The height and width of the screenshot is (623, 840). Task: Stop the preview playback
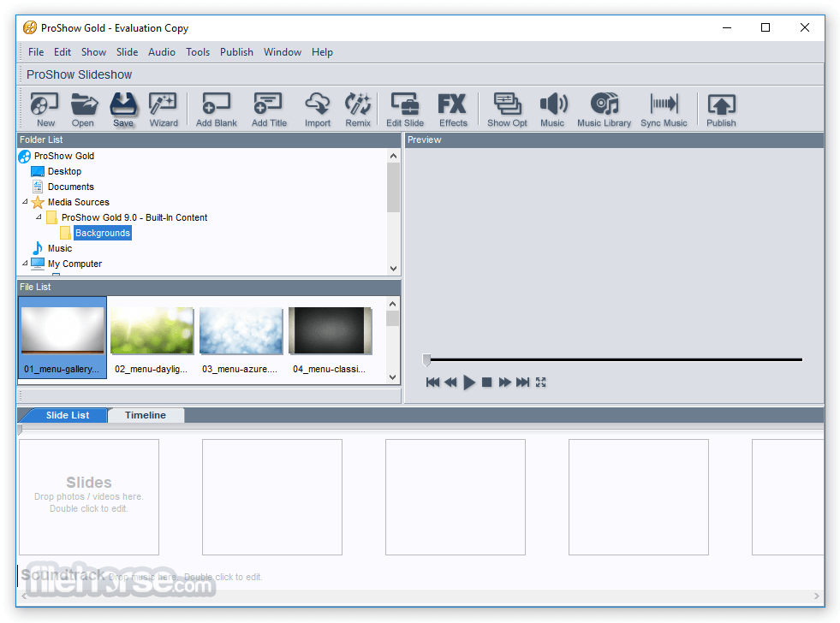(487, 383)
